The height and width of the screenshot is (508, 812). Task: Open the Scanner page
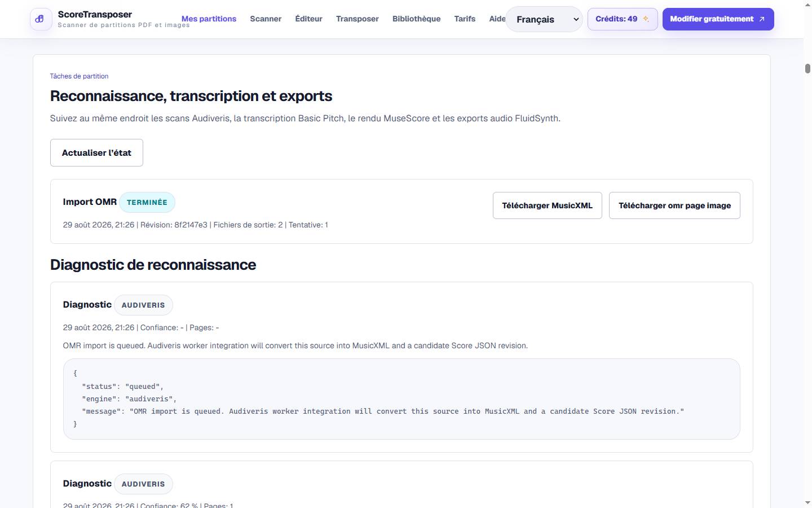[x=266, y=19]
